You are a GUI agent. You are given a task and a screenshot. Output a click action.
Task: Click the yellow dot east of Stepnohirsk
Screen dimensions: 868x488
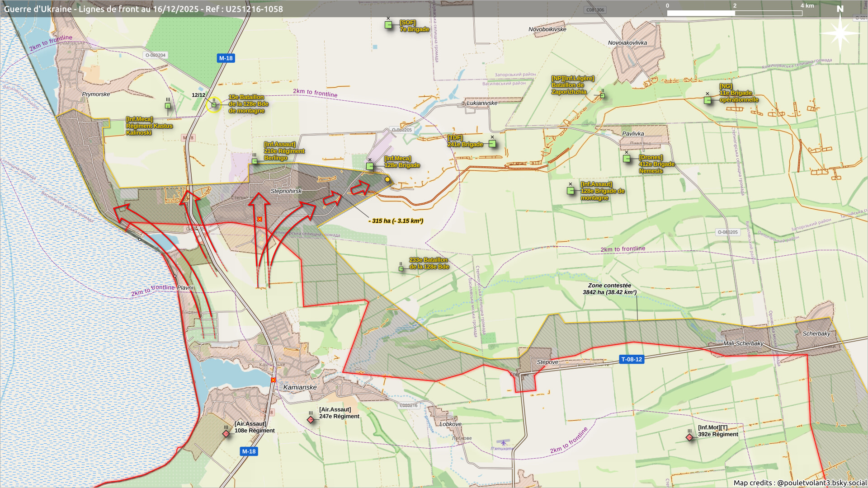point(387,179)
